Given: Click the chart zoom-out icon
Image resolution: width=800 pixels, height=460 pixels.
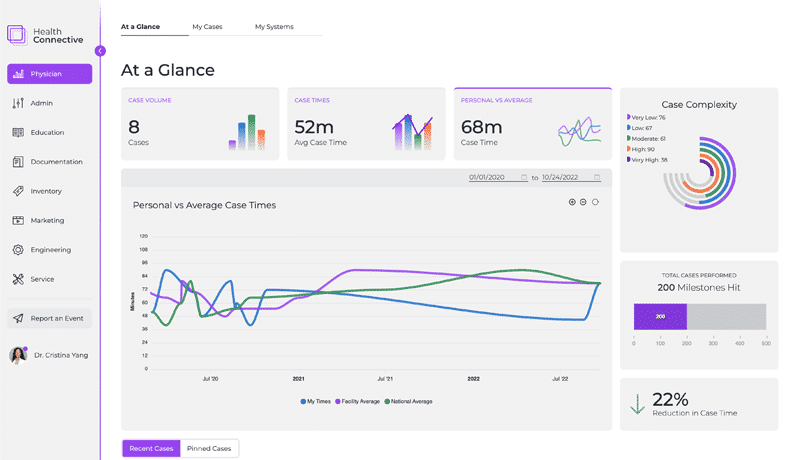Looking at the screenshot, I should pyautogui.click(x=583, y=202).
